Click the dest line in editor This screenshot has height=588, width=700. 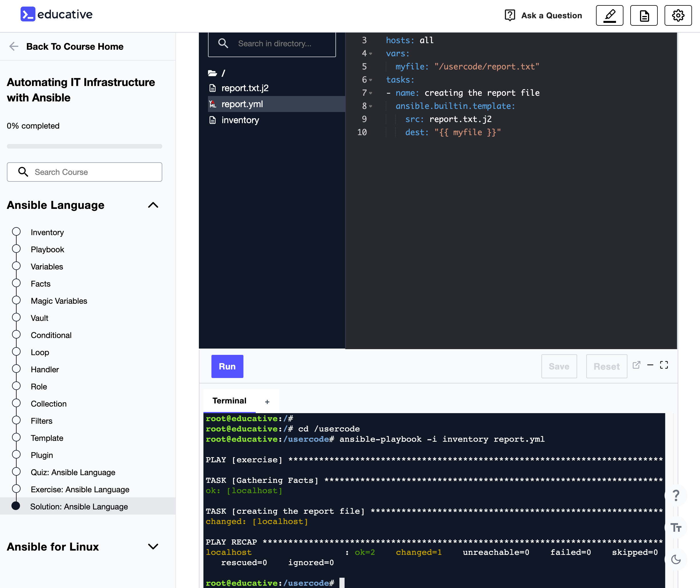coord(453,132)
